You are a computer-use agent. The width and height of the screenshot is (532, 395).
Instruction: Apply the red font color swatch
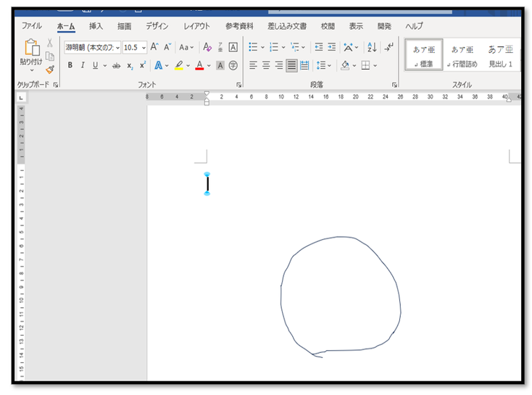[x=199, y=65]
